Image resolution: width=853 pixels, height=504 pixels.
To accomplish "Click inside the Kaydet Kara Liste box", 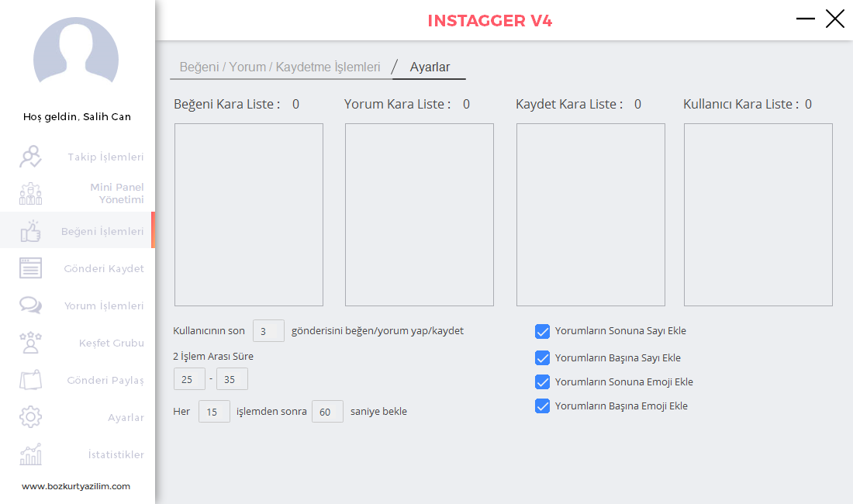I will tap(591, 215).
